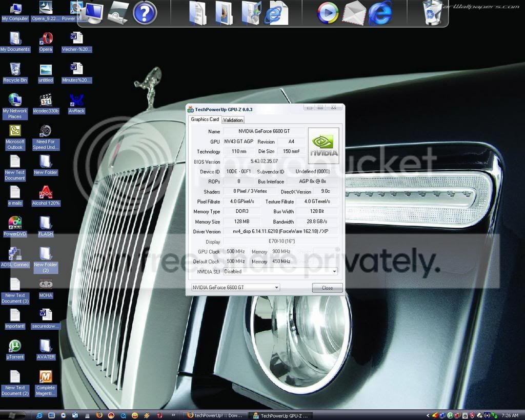Expand hidden quick launch items chevron

(x=173, y=415)
